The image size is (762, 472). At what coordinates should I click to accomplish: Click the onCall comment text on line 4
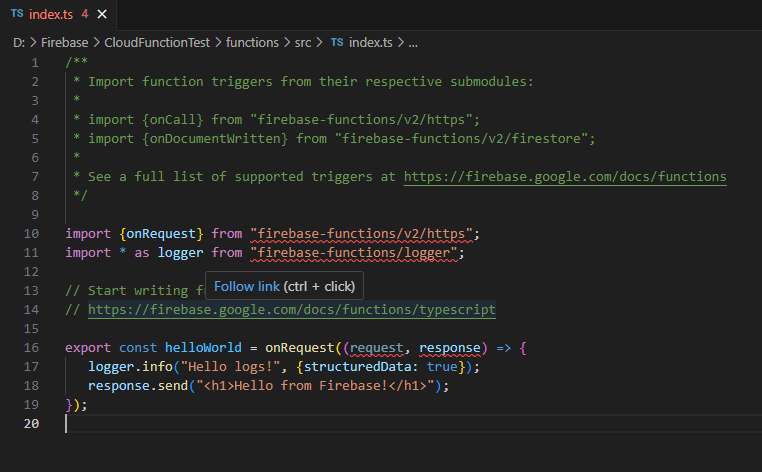coord(173,120)
